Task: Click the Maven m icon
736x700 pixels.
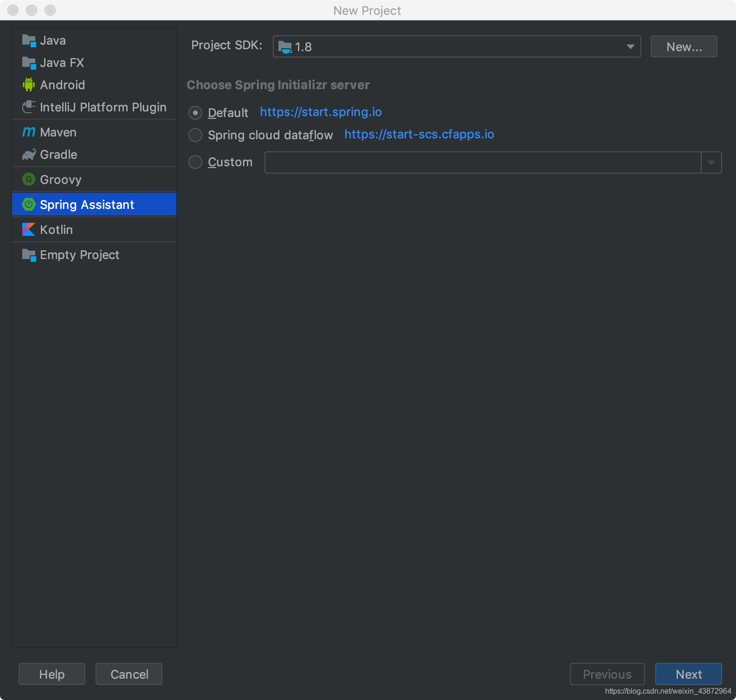Action: click(x=29, y=132)
